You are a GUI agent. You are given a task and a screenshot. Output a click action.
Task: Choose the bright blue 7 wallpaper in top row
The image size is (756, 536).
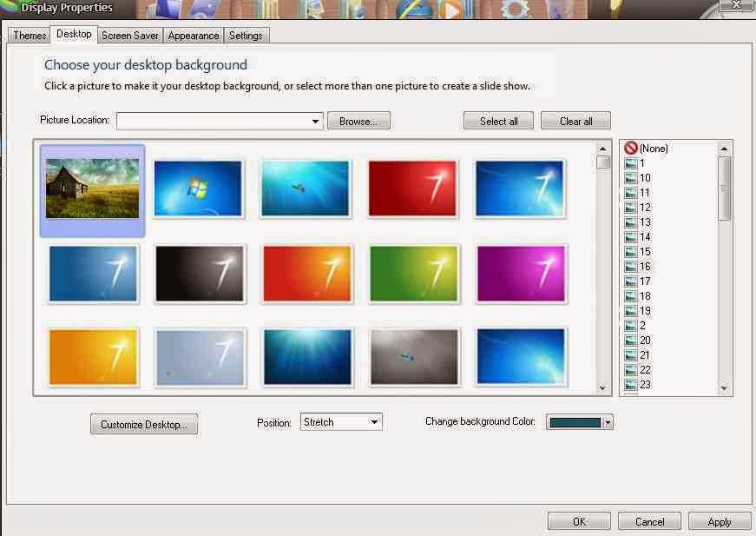519,189
